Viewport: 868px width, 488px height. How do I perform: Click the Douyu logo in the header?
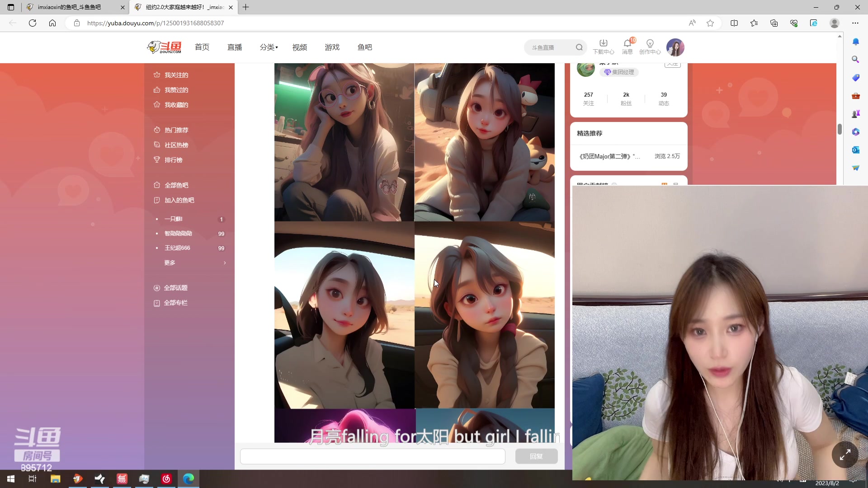165,47
